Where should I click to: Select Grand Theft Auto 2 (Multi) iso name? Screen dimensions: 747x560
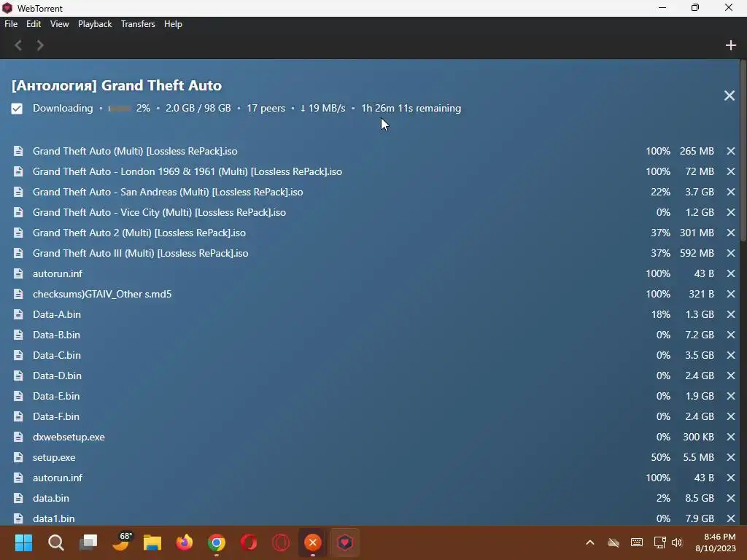click(139, 233)
